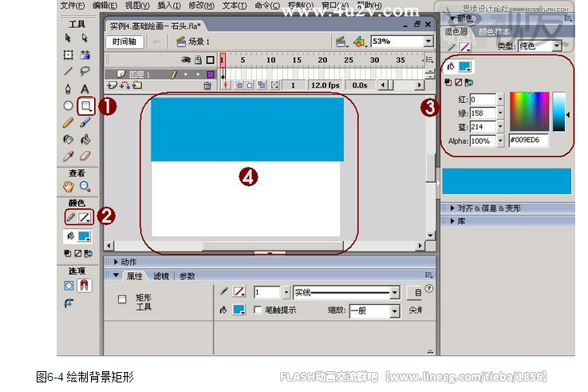The height and width of the screenshot is (392, 588).
Task: Select the Pen tool
Action: tap(68, 89)
